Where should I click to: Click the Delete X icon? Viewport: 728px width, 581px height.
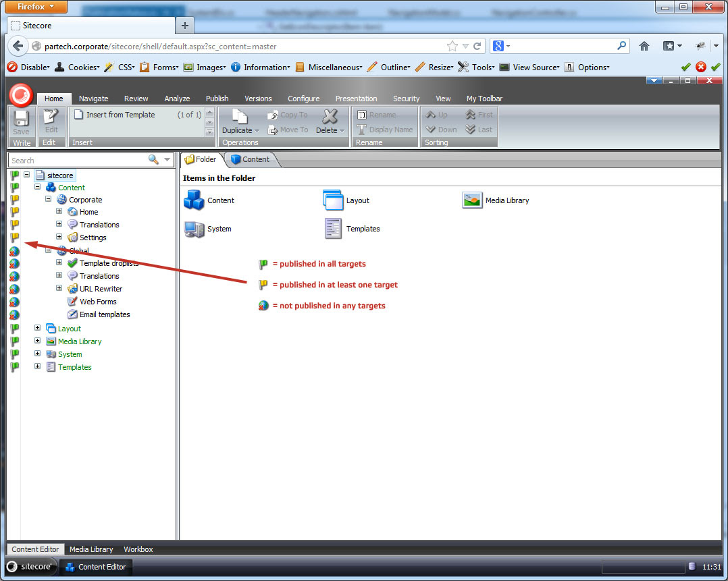(x=330, y=116)
